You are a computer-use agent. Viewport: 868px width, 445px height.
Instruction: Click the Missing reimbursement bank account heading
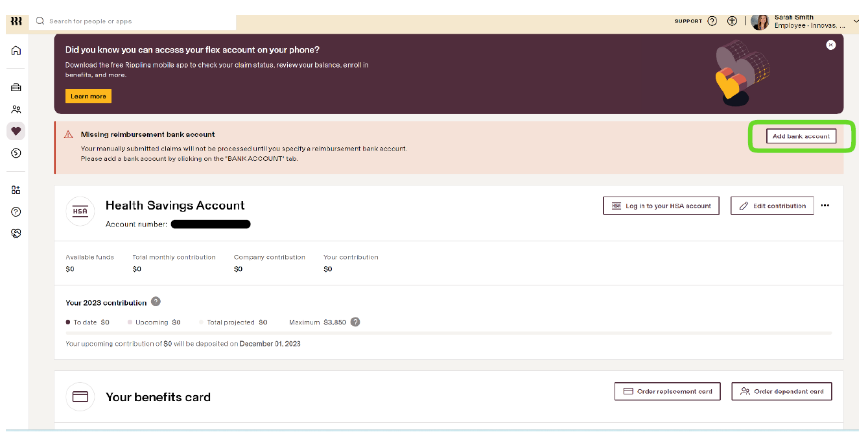click(x=148, y=134)
